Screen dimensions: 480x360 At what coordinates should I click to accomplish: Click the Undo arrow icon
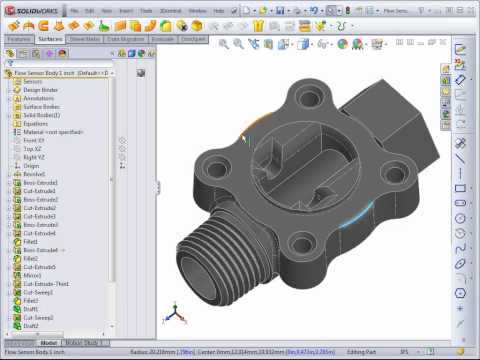(314, 11)
